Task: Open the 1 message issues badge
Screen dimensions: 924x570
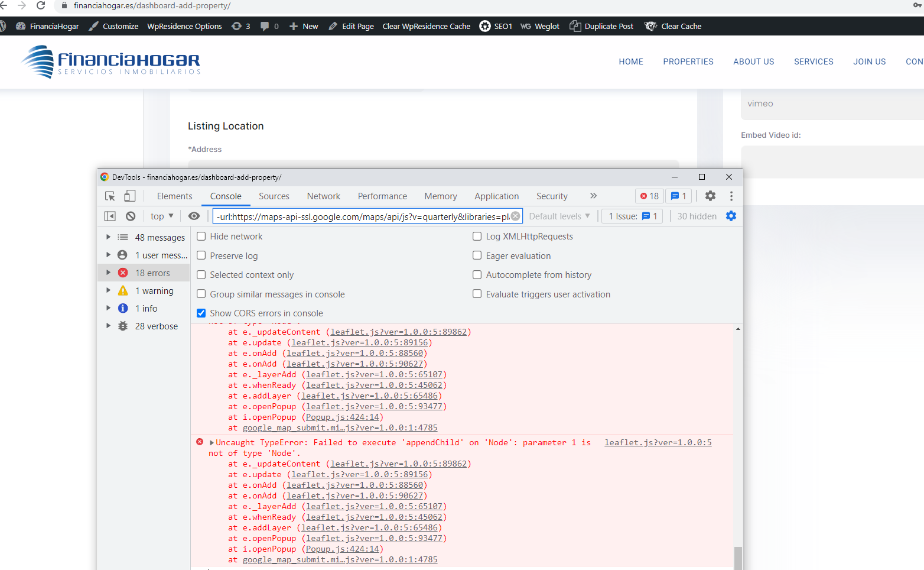Action: pyautogui.click(x=678, y=196)
